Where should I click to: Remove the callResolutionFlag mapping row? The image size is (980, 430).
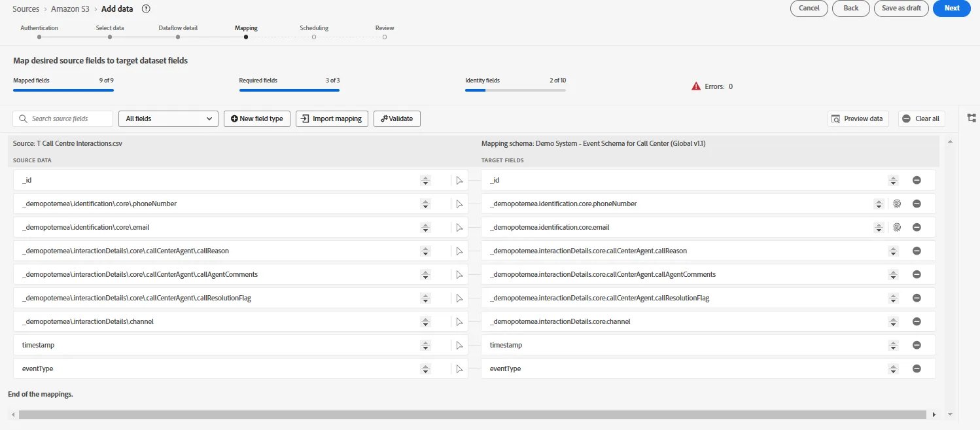(917, 298)
